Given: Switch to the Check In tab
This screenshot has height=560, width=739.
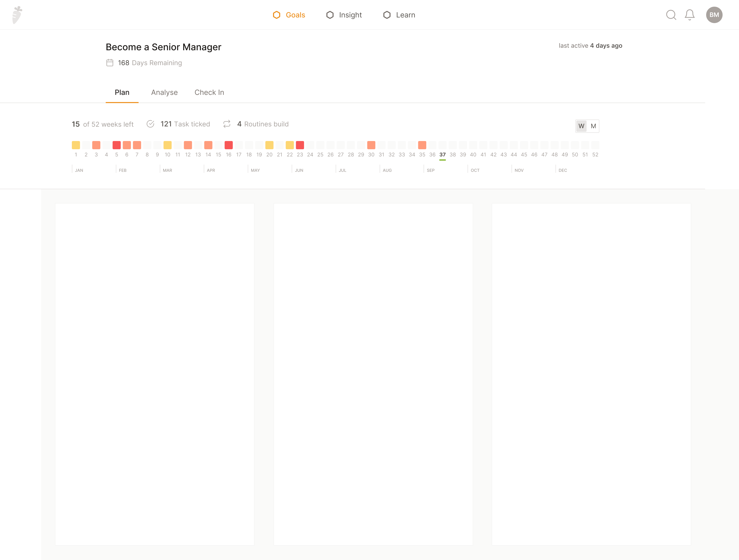Looking at the screenshot, I should (x=209, y=93).
